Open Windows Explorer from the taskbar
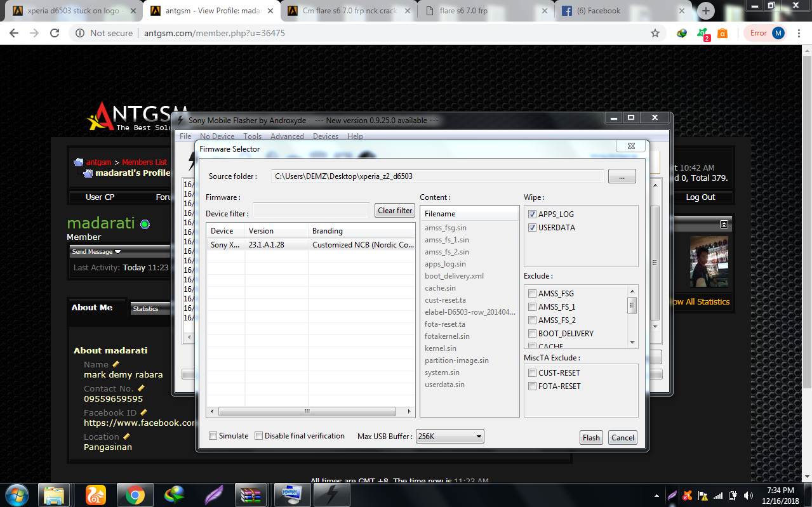Image resolution: width=812 pixels, height=507 pixels. click(x=54, y=494)
